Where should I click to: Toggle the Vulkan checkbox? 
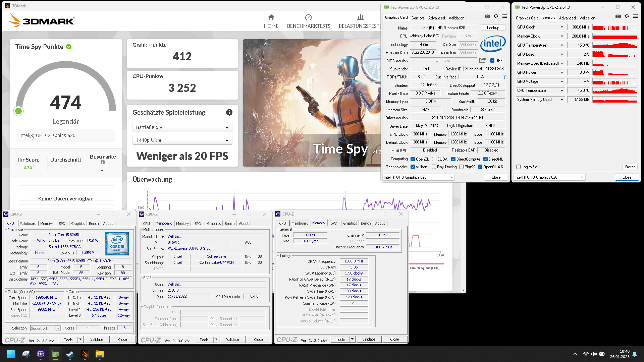click(x=413, y=167)
